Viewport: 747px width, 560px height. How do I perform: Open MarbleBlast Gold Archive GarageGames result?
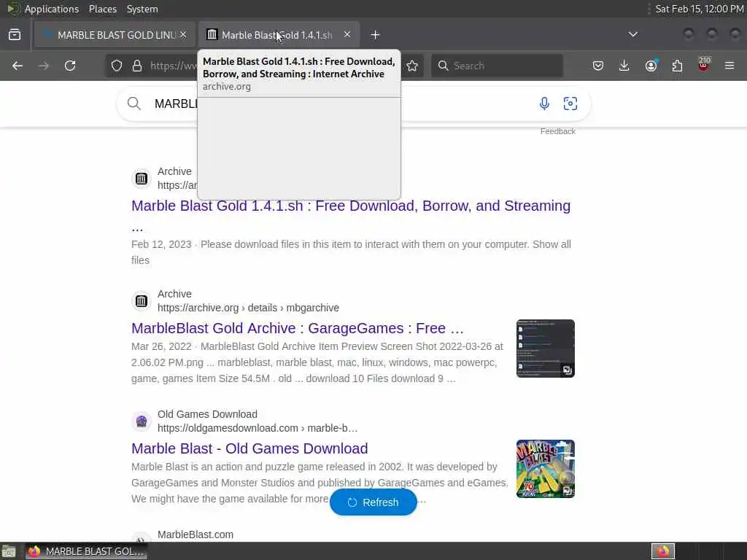pos(298,328)
